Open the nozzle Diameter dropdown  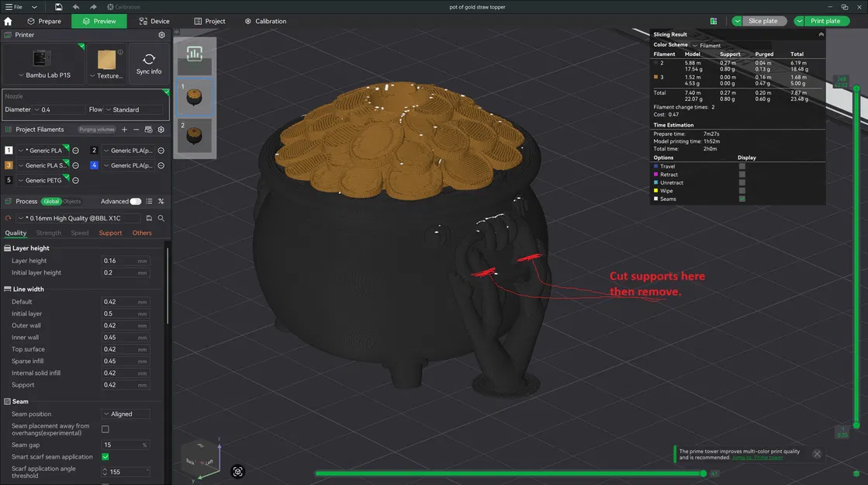point(59,109)
